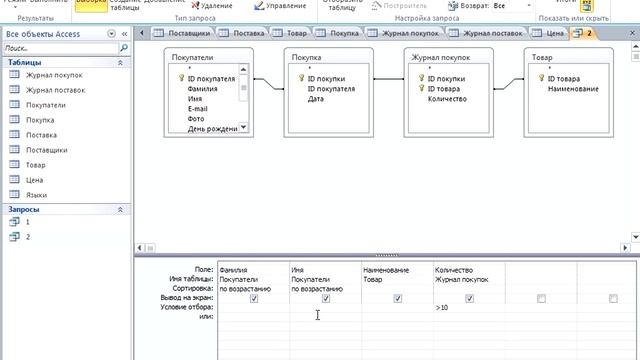Switch to the query 2 tab
Screen dimensions: 640x360
[583, 33]
